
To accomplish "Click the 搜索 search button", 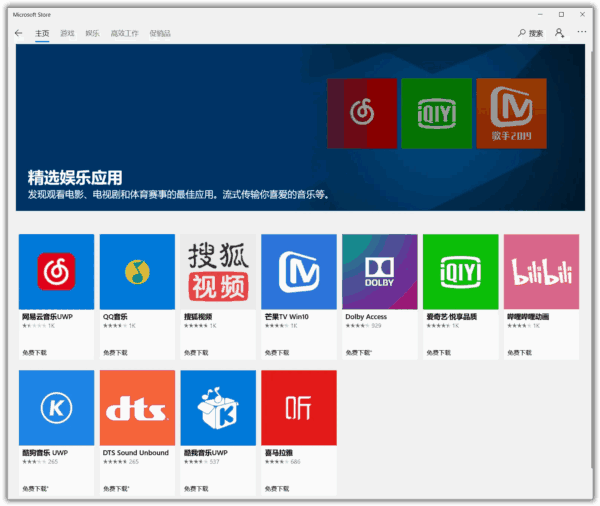I will click(530, 33).
